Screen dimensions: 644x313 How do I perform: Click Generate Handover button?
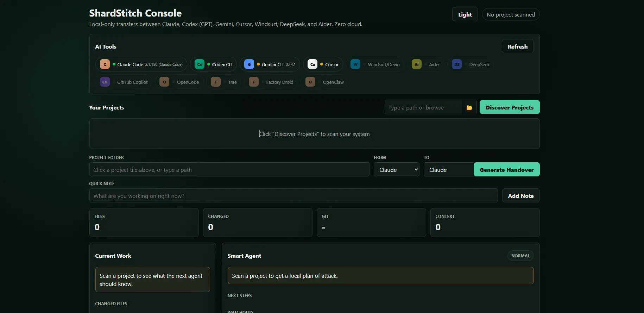(x=507, y=170)
